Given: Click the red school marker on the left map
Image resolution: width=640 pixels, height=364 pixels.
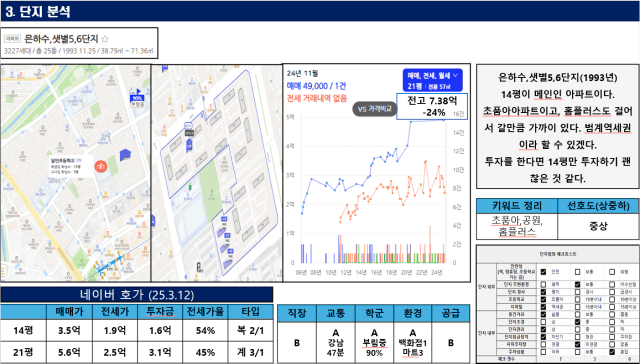Looking at the screenshot, I should click(100, 166).
